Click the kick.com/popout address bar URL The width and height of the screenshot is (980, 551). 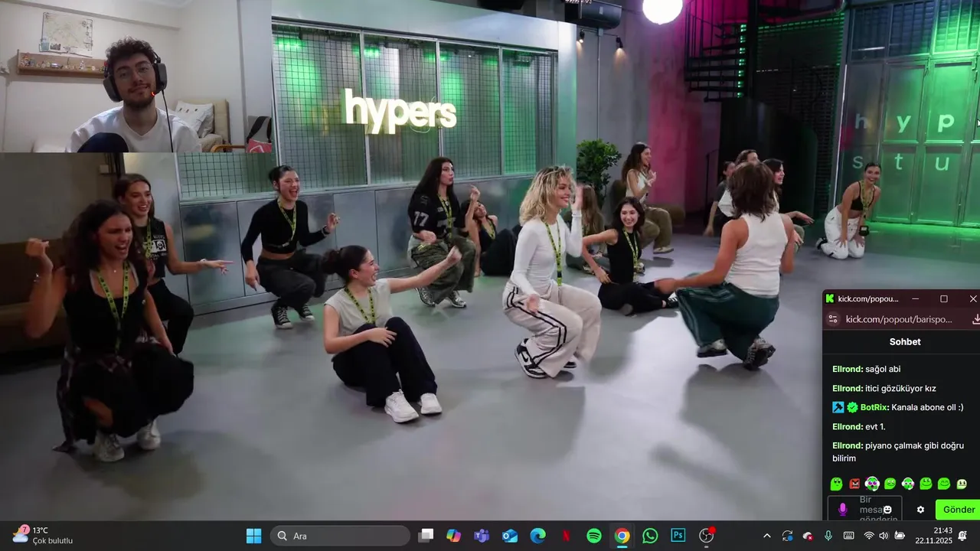tap(899, 319)
